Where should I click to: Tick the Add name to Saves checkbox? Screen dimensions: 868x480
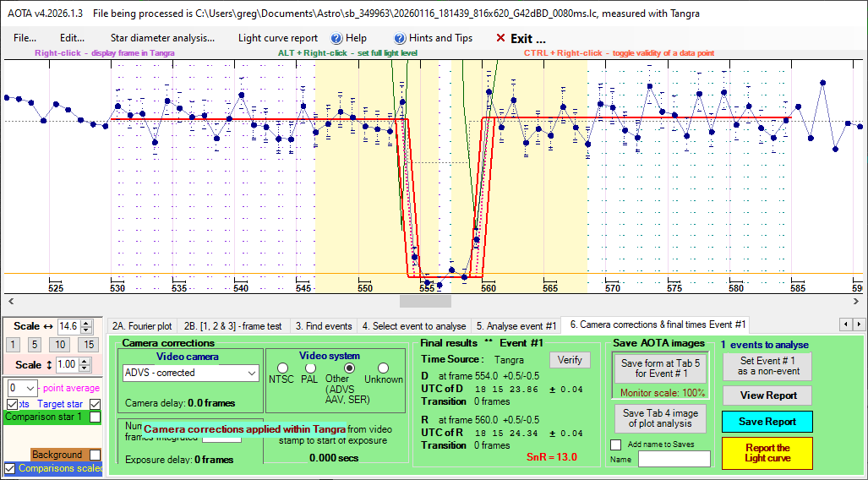tap(615, 445)
